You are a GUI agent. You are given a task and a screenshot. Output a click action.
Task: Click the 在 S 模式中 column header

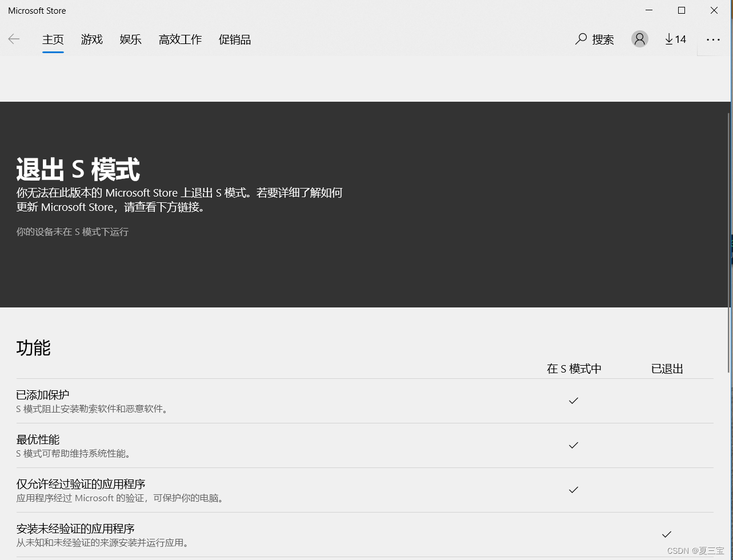[x=574, y=369]
